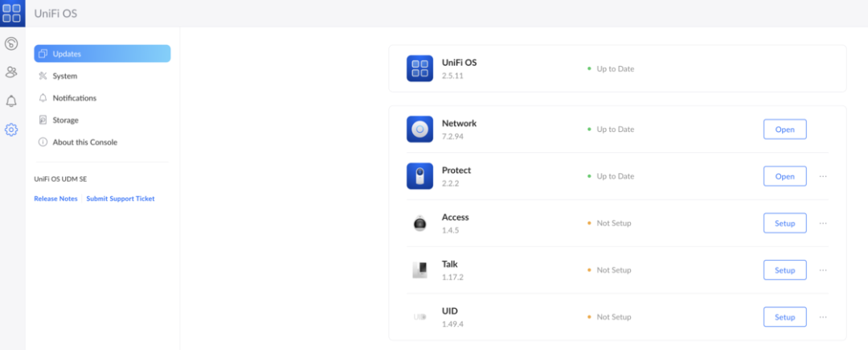Open the UniFi dashboard icon in sidebar
Viewport: 868px width, 350px height.
[x=11, y=43]
